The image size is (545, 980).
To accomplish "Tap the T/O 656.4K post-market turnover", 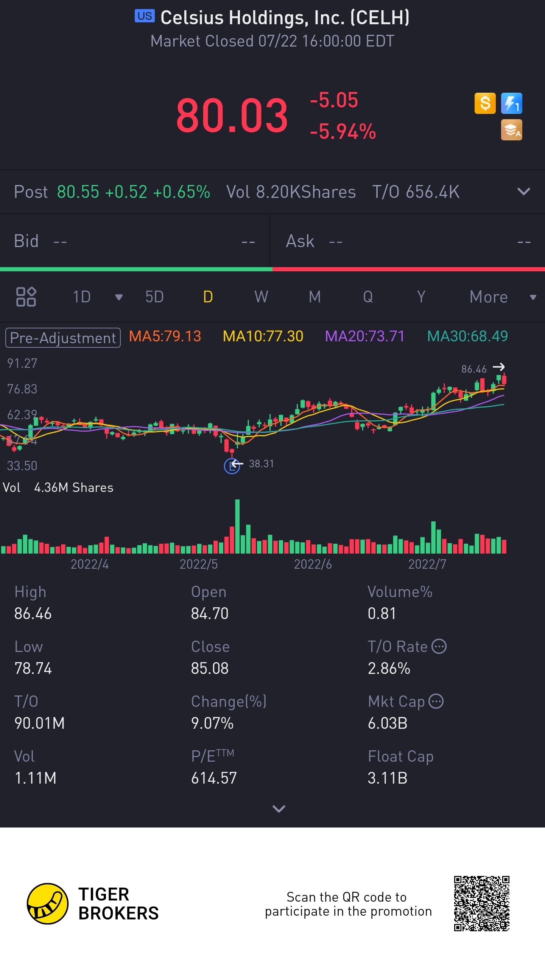I will 416,192.
